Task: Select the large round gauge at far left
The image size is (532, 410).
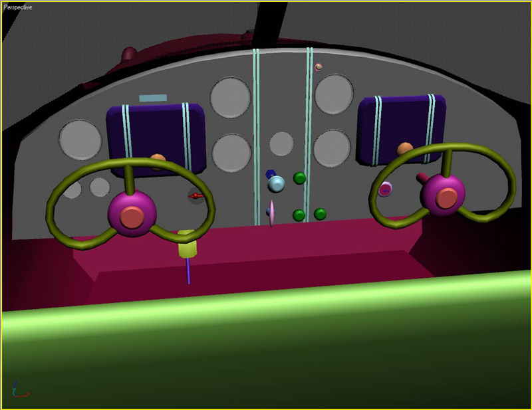Action: coord(80,140)
